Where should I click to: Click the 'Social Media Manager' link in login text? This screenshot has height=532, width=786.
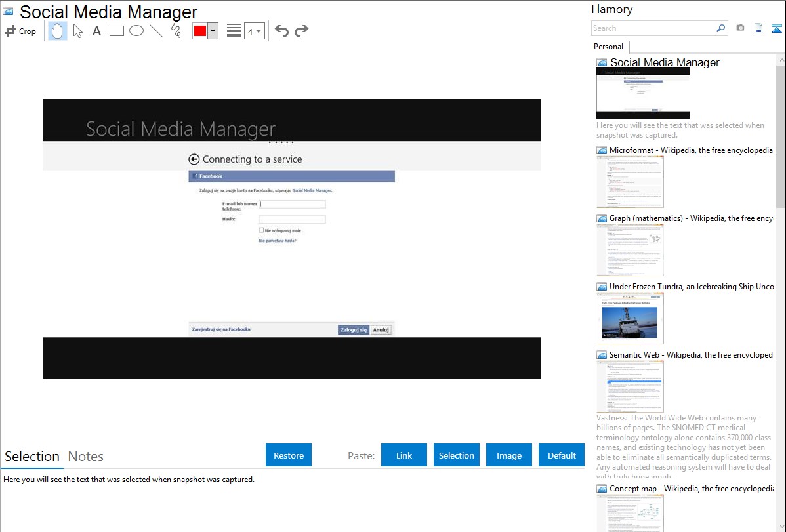311,190
